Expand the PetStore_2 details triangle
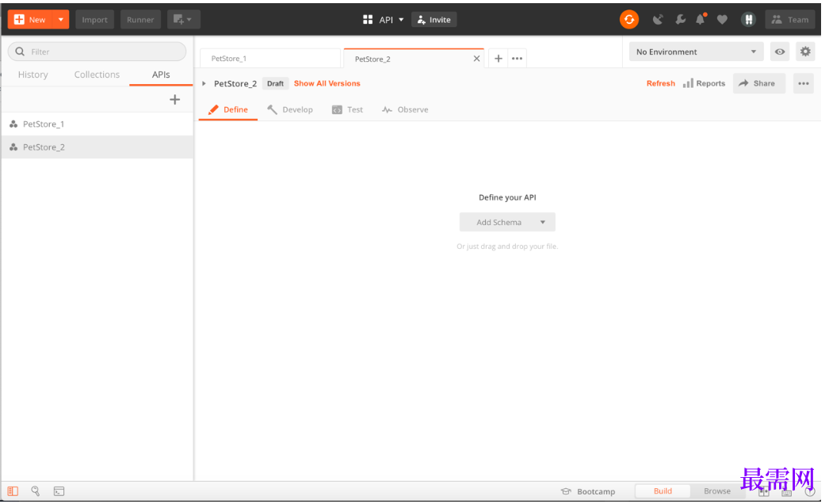The image size is (829, 504). tap(204, 83)
